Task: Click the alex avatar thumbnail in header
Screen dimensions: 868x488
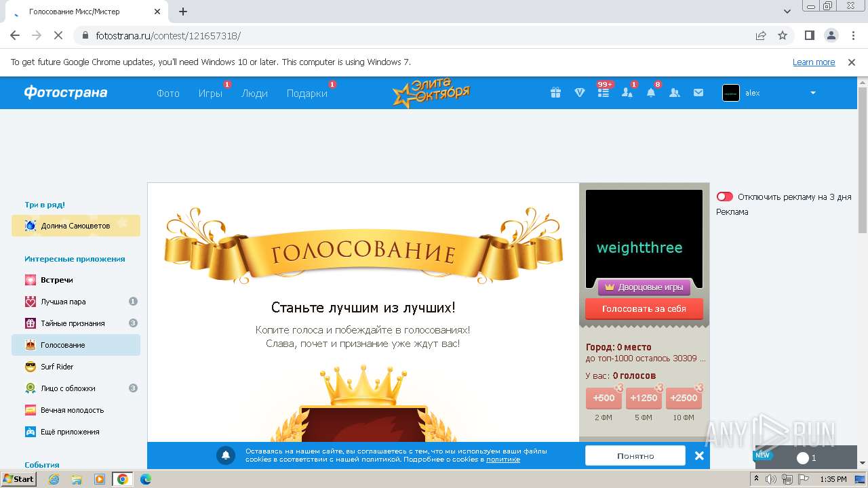Action: (731, 93)
